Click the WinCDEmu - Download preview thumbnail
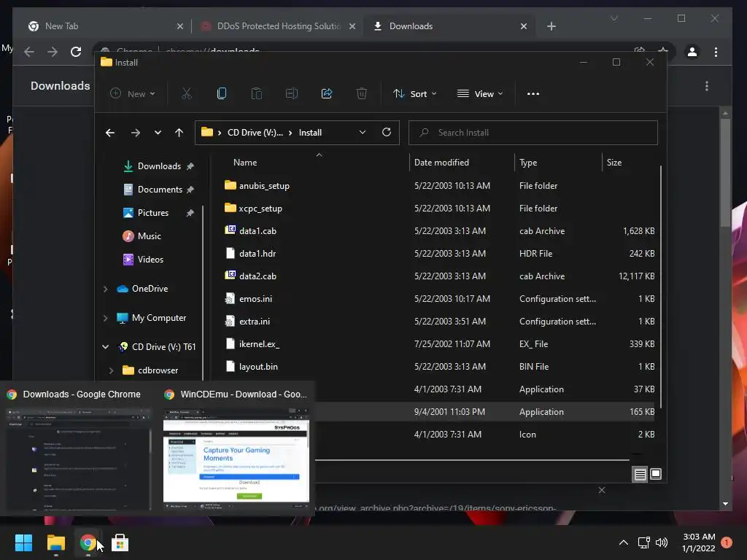The image size is (747, 560). [236, 458]
